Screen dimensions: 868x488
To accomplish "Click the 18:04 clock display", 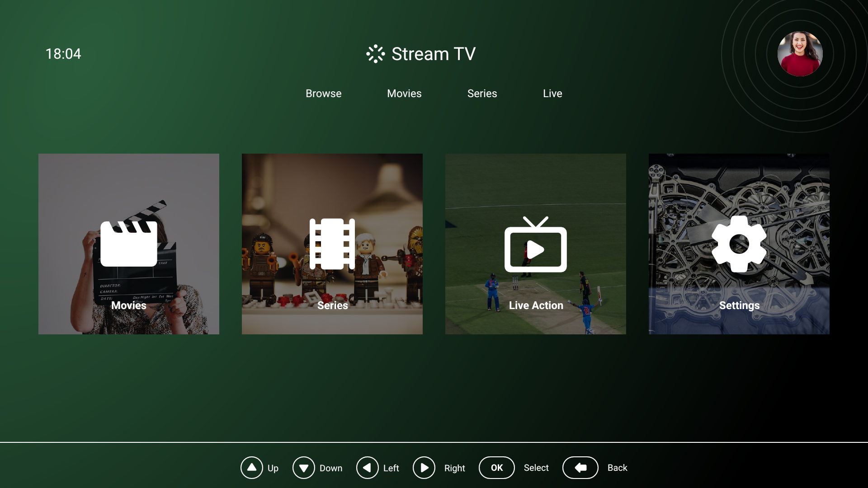I will [63, 54].
